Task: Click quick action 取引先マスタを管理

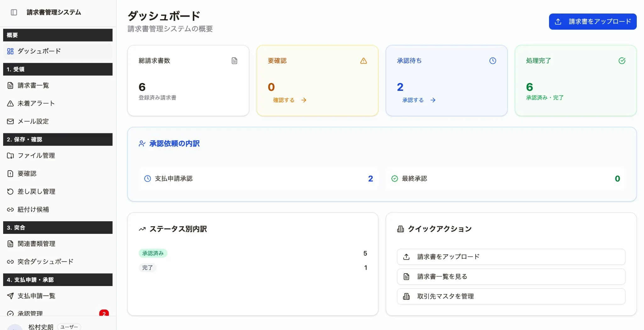Action: (x=511, y=296)
